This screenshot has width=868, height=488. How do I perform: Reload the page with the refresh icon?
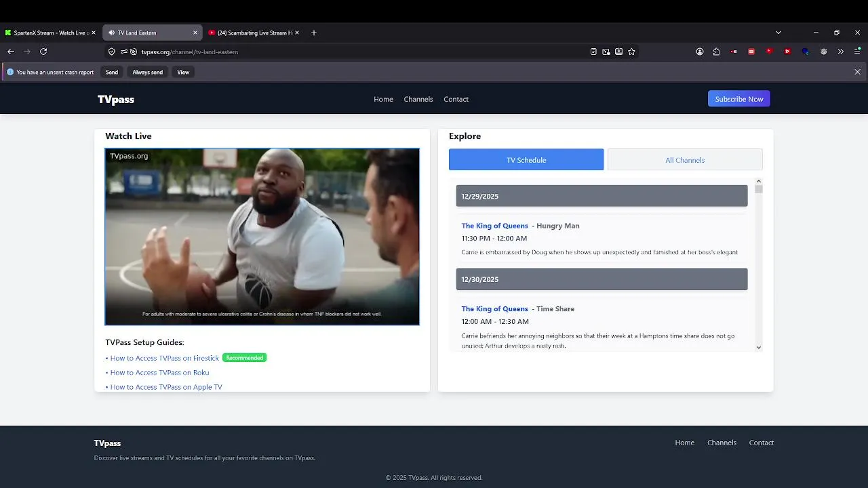coord(43,52)
